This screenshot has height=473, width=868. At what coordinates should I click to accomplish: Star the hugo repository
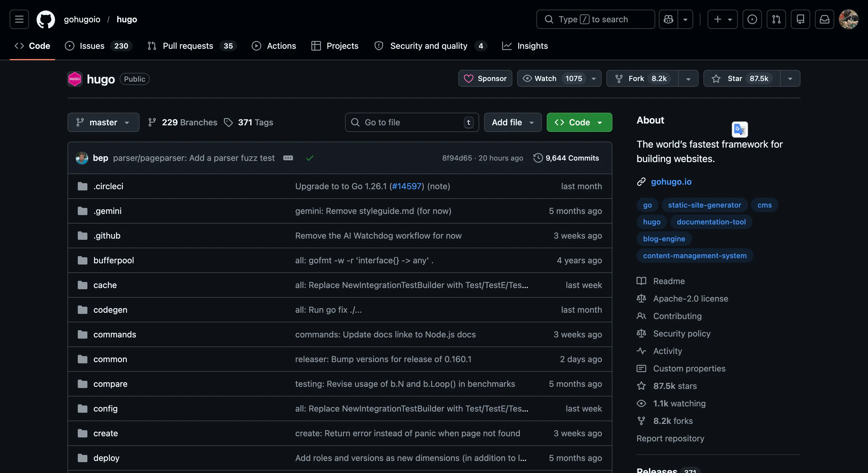click(742, 79)
